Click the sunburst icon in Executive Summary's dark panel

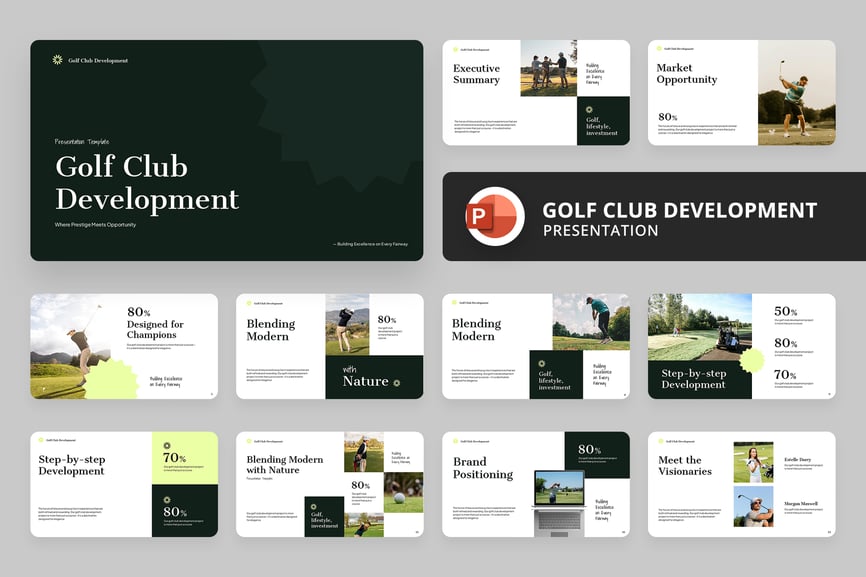coord(589,109)
